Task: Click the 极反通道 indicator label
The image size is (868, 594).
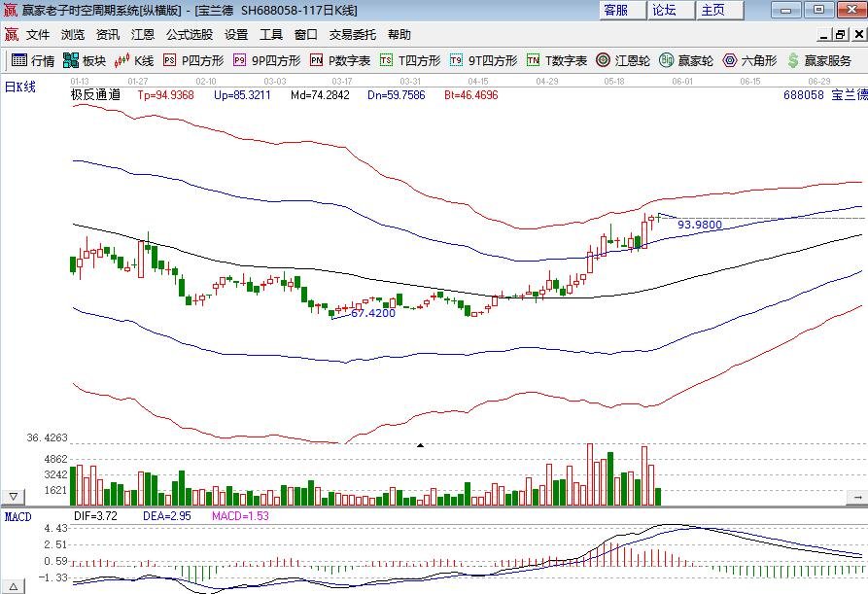Action: (x=95, y=94)
